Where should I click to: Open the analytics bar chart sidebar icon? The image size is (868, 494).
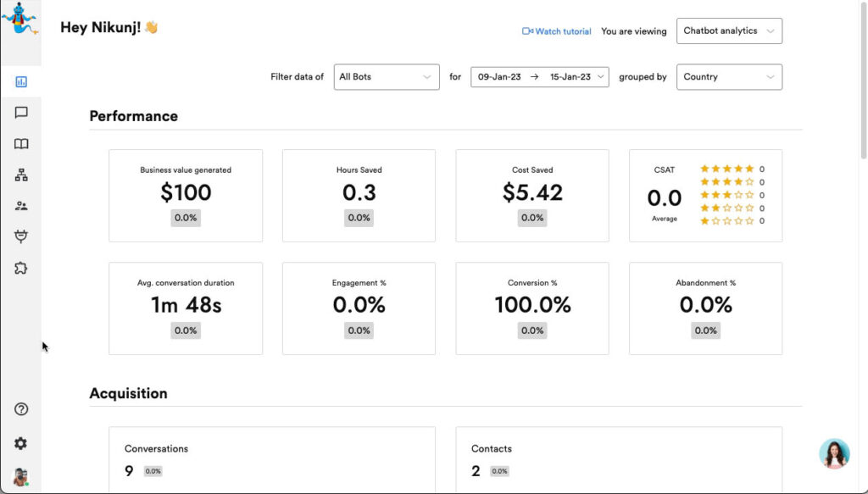tap(21, 82)
